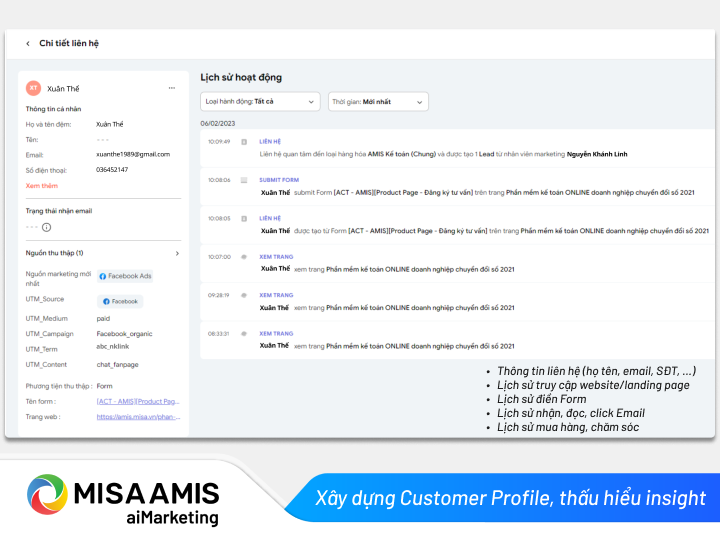Image resolution: width=720 pixels, height=540 pixels.
Task: Click the icon of the 08:33:31 XEM TRANG activity
Action: point(244,334)
